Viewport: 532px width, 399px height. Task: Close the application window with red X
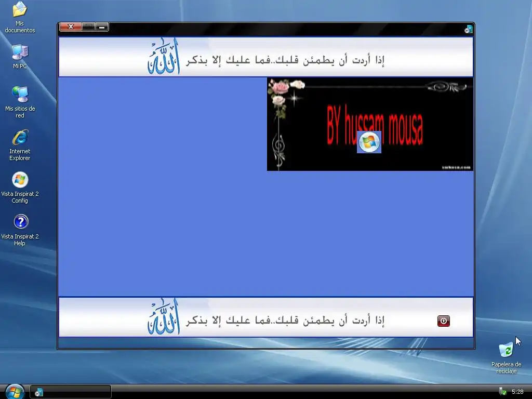(71, 27)
